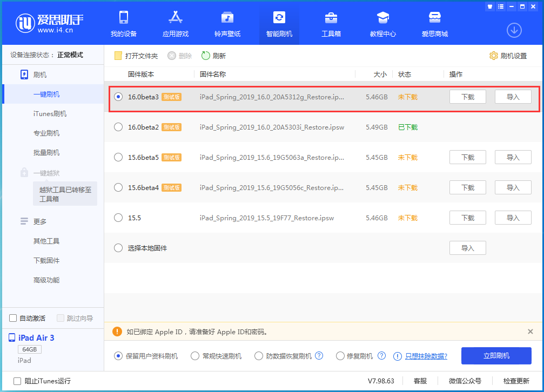544x392 pixels.
Task: Open 铃声壁纸 section
Action: [x=227, y=24]
